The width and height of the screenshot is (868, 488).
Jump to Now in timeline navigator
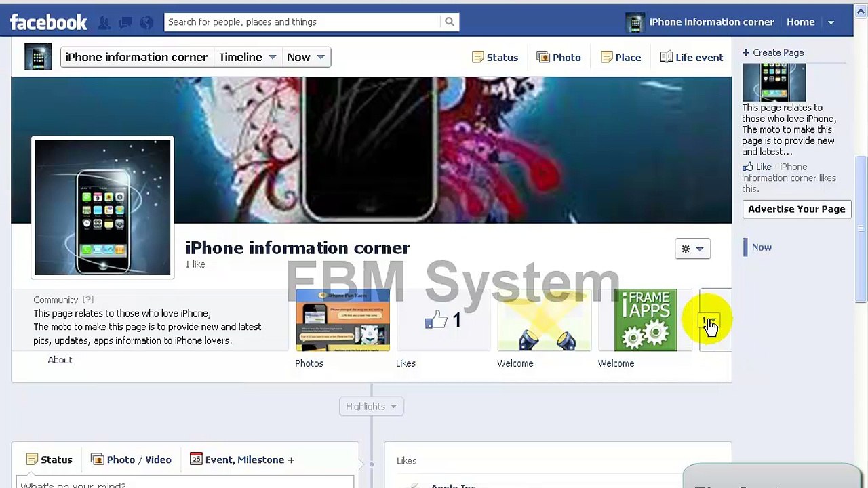pyautogui.click(x=762, y=247)
